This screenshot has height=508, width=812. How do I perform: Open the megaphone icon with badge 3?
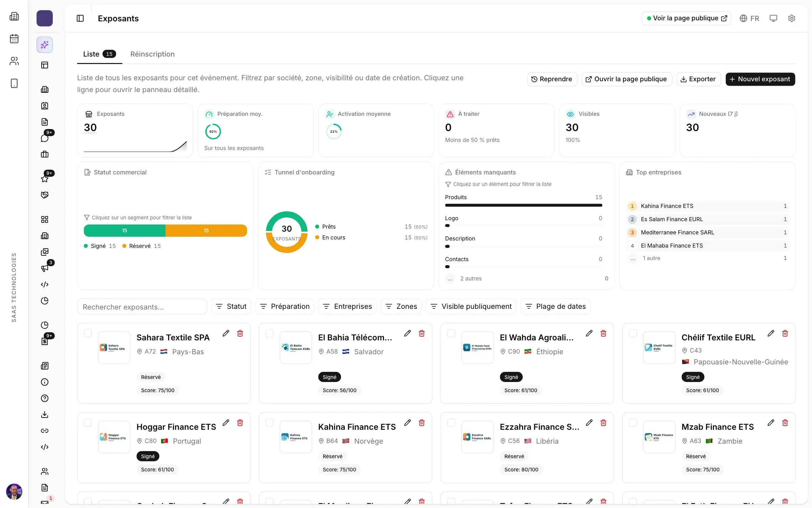tap(45, 268)
